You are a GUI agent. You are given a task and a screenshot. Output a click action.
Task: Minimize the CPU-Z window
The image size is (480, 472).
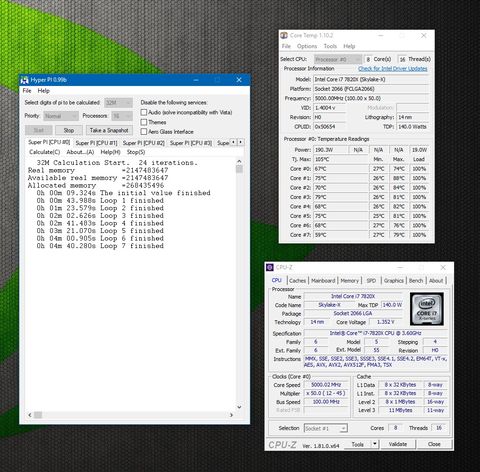tap(401, 267)
